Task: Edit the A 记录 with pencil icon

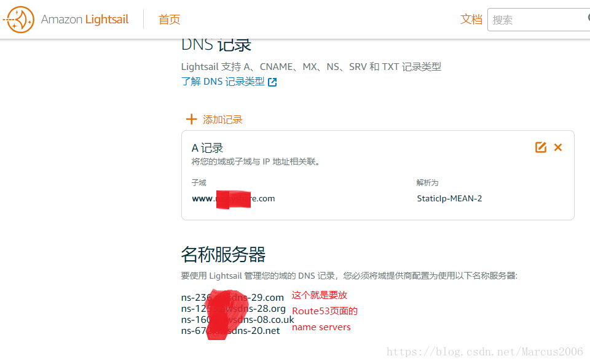Action: (541, 147)
